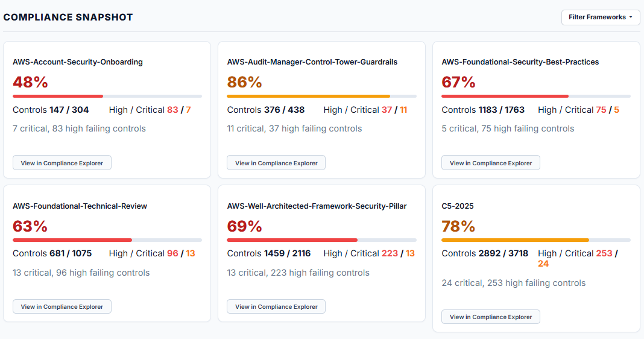Click the 69% progress bar of Well-Architected-Framework

point(321,240)
